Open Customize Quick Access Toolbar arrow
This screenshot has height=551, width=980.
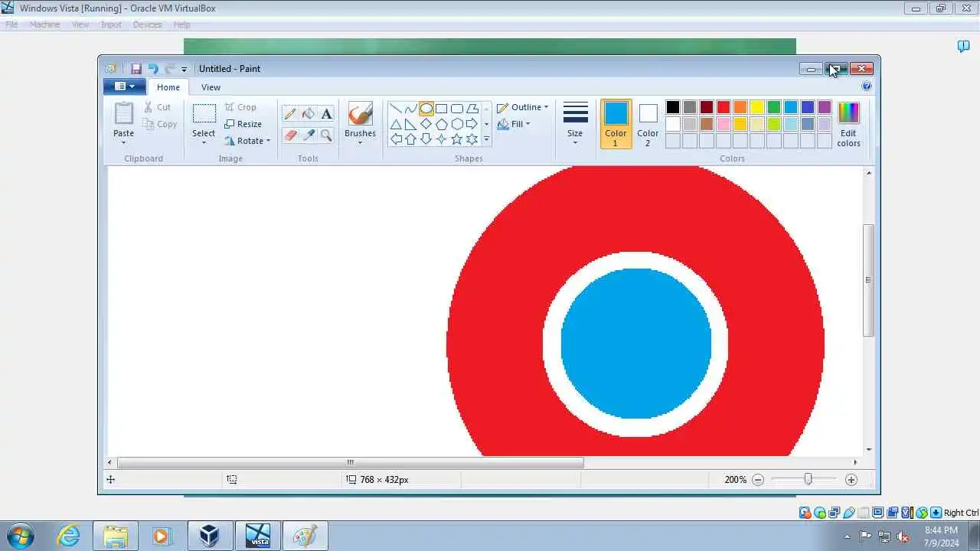[x=184, y=70]
